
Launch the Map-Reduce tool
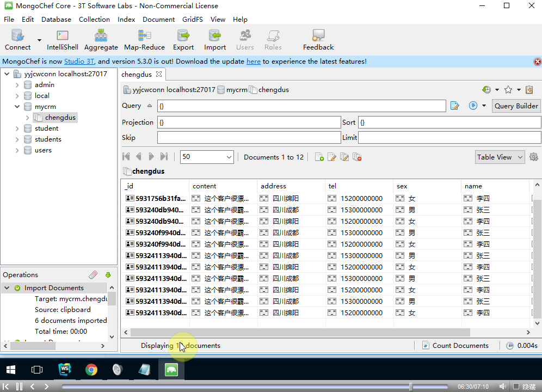pyautogui.click(x=144, y=40)
